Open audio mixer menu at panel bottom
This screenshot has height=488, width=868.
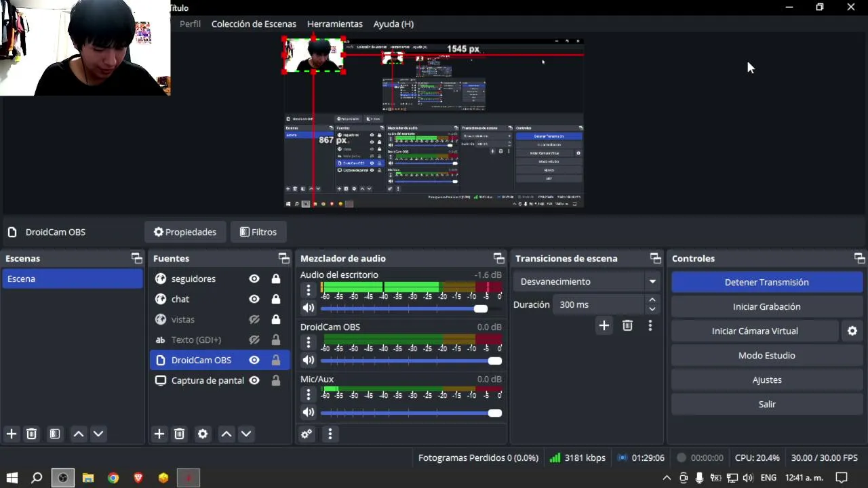[330, 434]
